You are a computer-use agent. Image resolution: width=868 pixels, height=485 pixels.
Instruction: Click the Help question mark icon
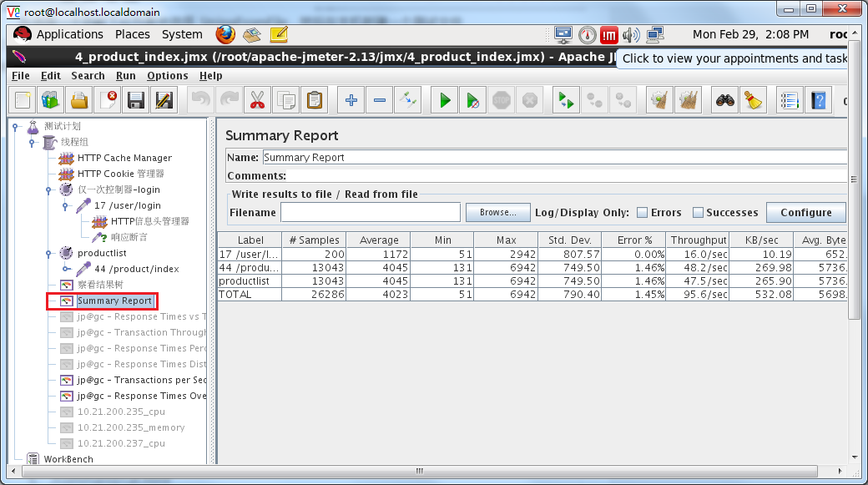[x=818, y=100]
